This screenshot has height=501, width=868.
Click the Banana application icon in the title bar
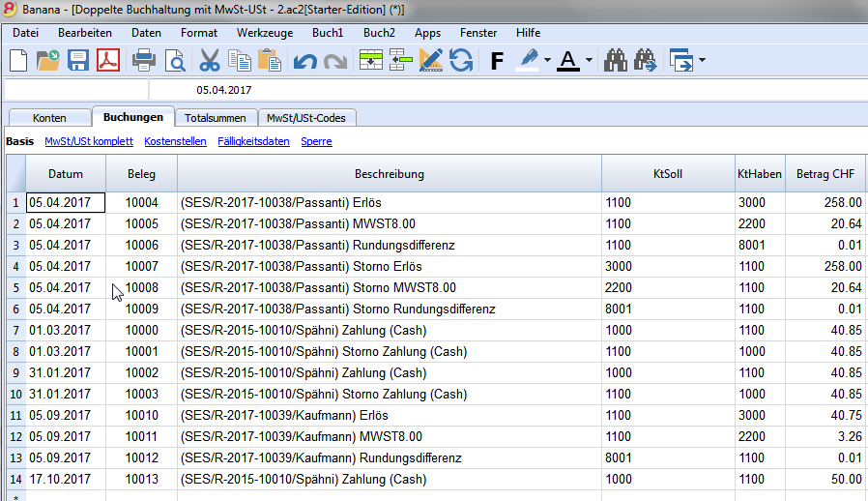10,9
